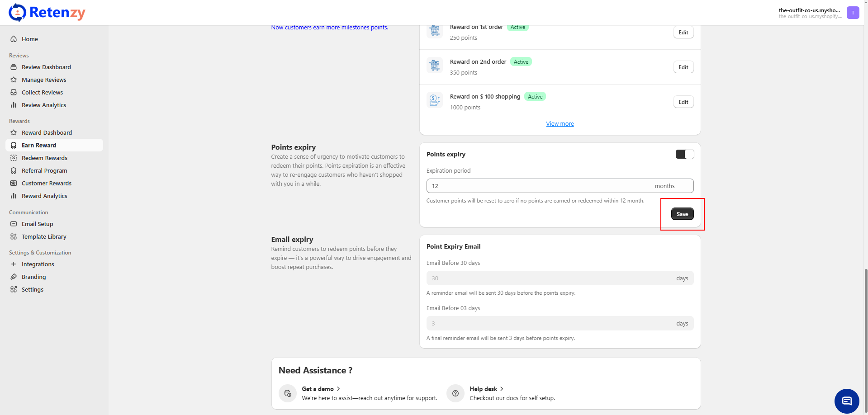
Task: Click the Home icon in sidebar
Action: 14,39
